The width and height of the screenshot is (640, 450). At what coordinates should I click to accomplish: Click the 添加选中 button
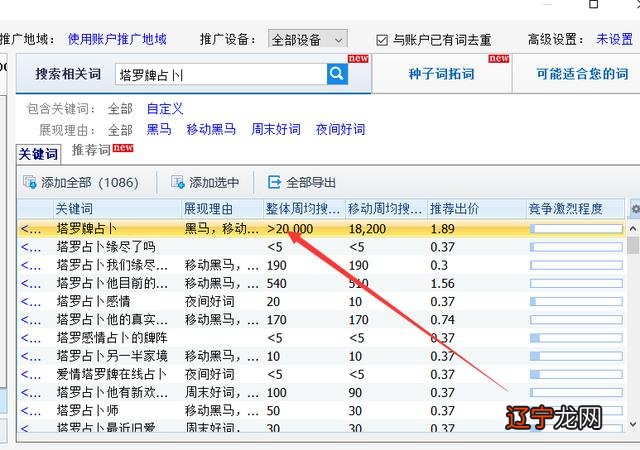(205, 182)
